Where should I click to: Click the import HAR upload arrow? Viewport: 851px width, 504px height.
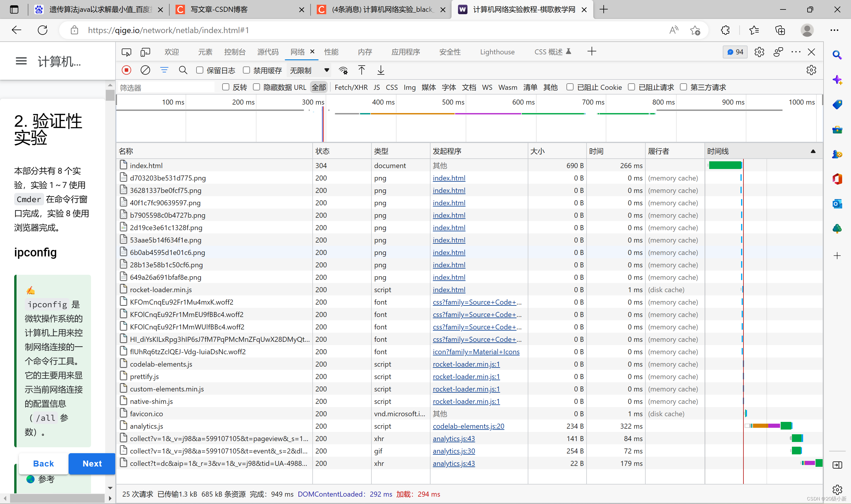(362, 70)
